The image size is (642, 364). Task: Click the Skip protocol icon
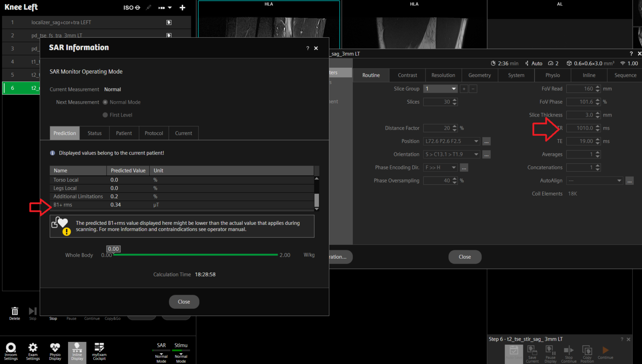tap(33, 313)
